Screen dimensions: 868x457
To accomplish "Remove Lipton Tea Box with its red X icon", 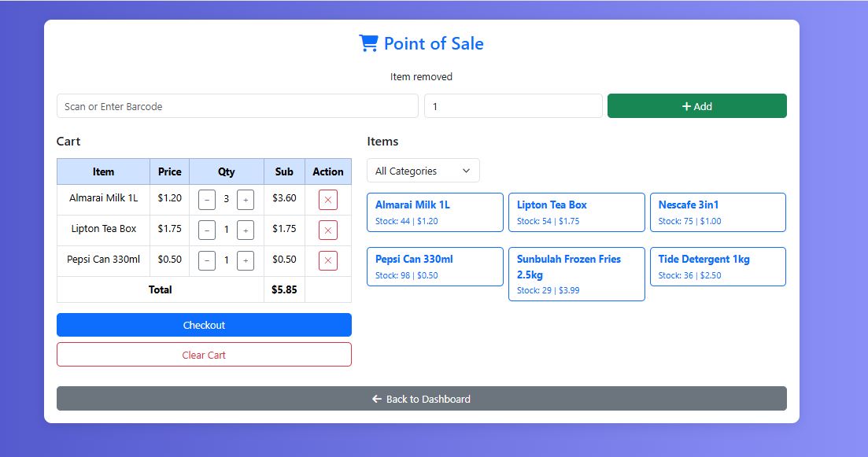I will pyautogui.click(x=327, y=230).
